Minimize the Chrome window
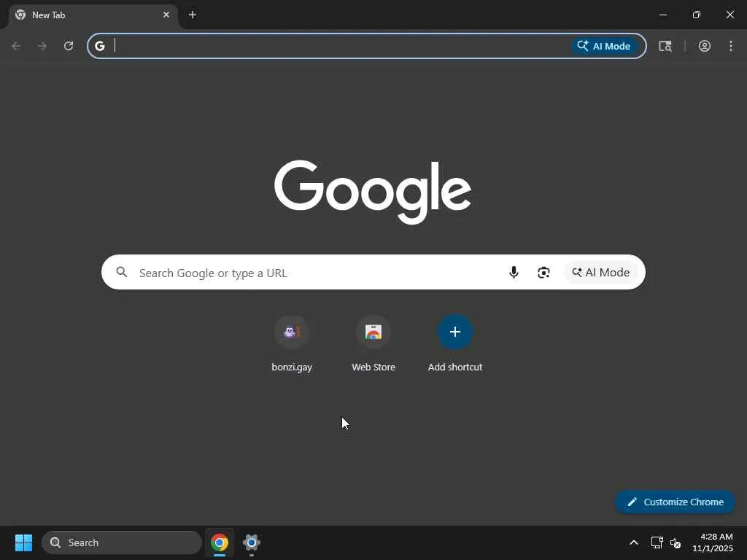The height and width of the screenshot is (560, 747). (x=662, y=15)
